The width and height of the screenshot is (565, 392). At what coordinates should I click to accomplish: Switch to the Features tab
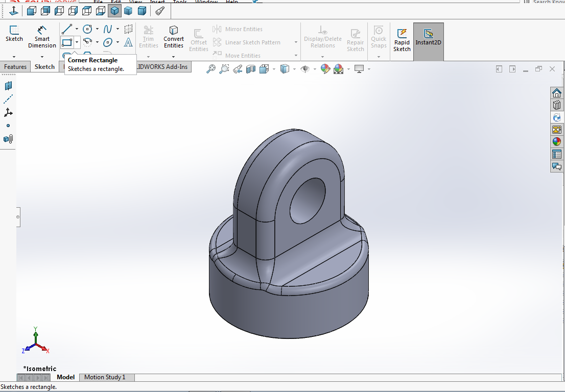coord(15,67)
